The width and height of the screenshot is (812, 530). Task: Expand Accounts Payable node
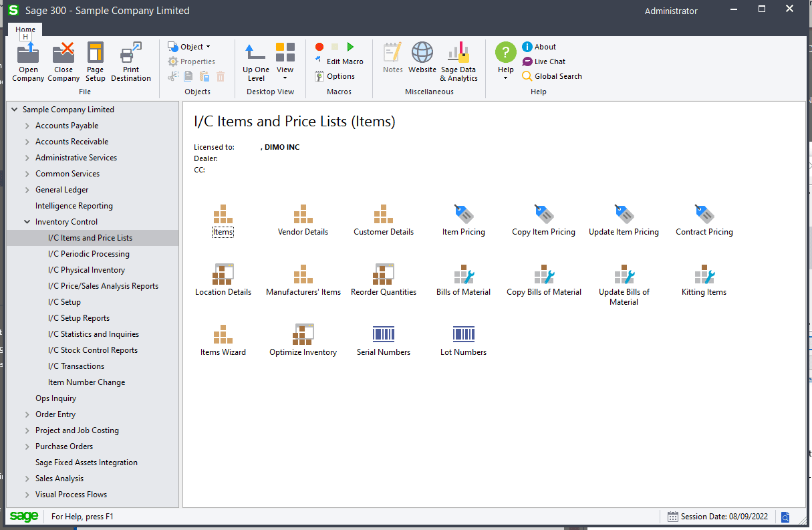[27, 126]
